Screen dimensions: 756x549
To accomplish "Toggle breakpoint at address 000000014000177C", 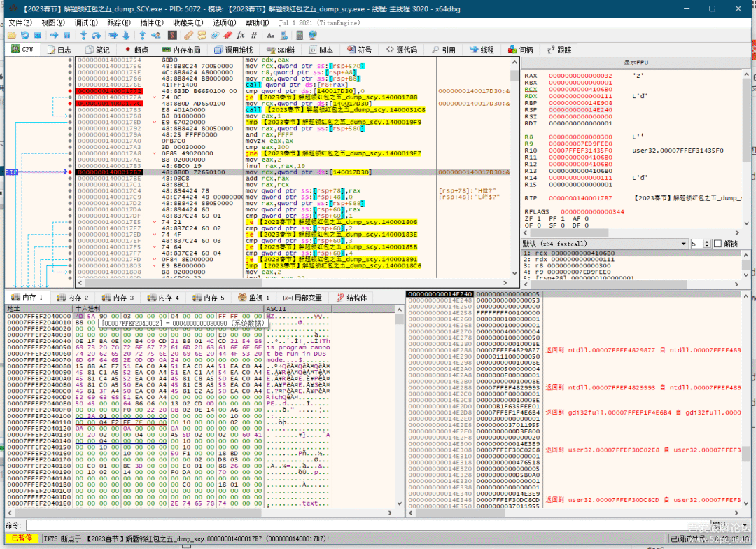I will (70, 103).
